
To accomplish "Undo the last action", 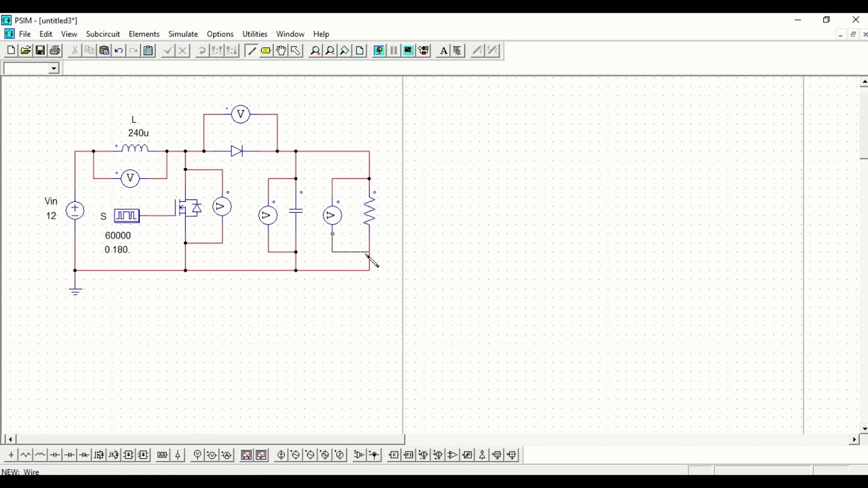I will [x=119, y=50].
